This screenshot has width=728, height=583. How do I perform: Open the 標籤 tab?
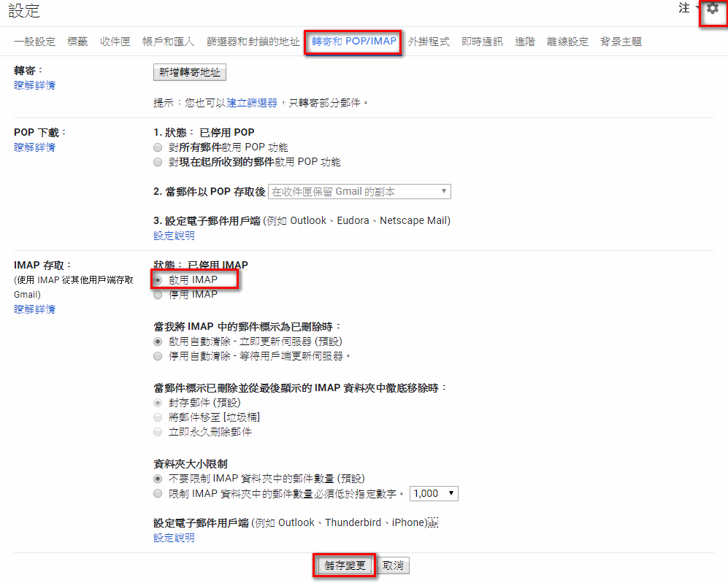click(77, 42)
